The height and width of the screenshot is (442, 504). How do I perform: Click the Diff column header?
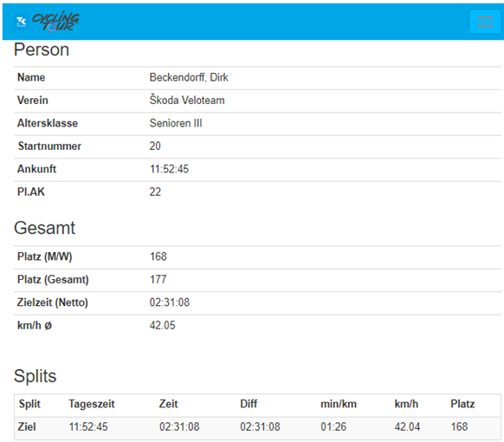coord(249,404)
